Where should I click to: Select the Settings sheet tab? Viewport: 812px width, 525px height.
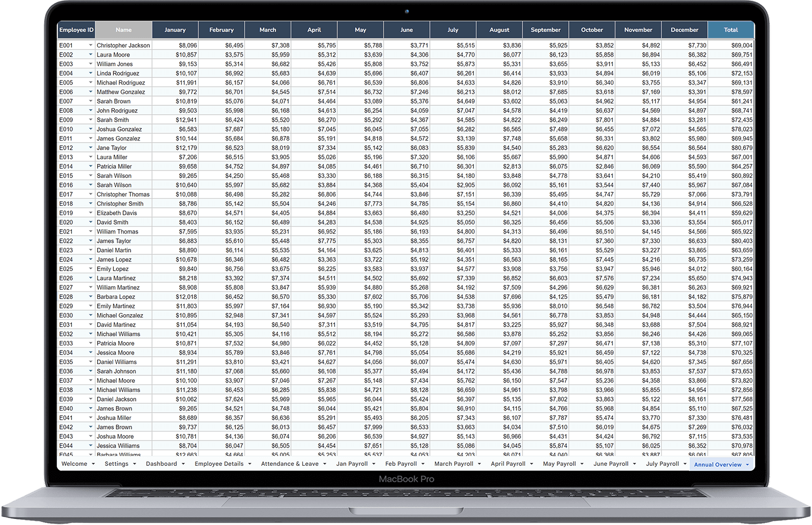pos(116,463)
